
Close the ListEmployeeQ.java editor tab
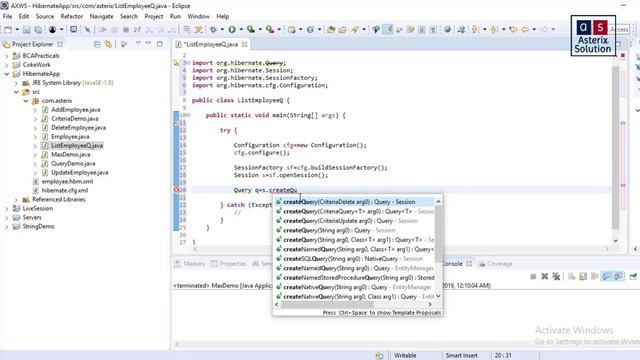[244, 44]
